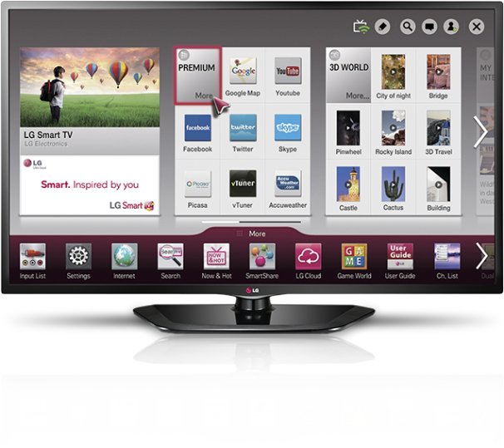Open the user account icon at top
The image size is (504, 448).
click(x=452, y=27)
